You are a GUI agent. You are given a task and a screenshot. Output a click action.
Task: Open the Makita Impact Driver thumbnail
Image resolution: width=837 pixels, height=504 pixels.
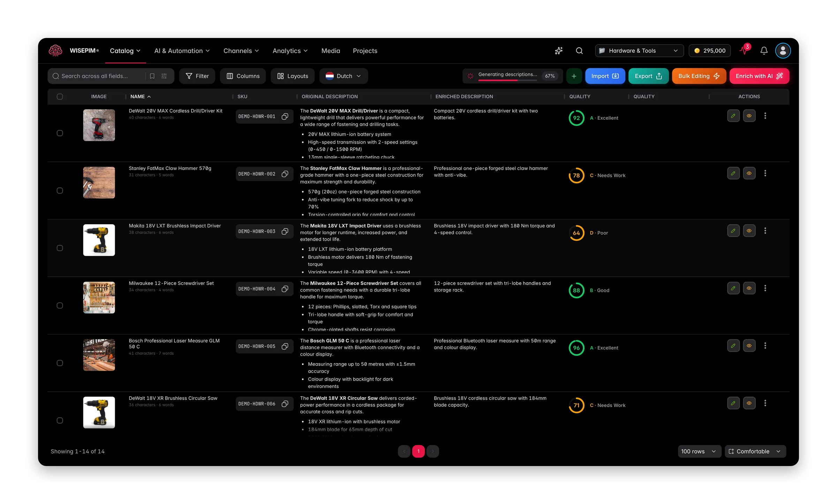point(99,240)
